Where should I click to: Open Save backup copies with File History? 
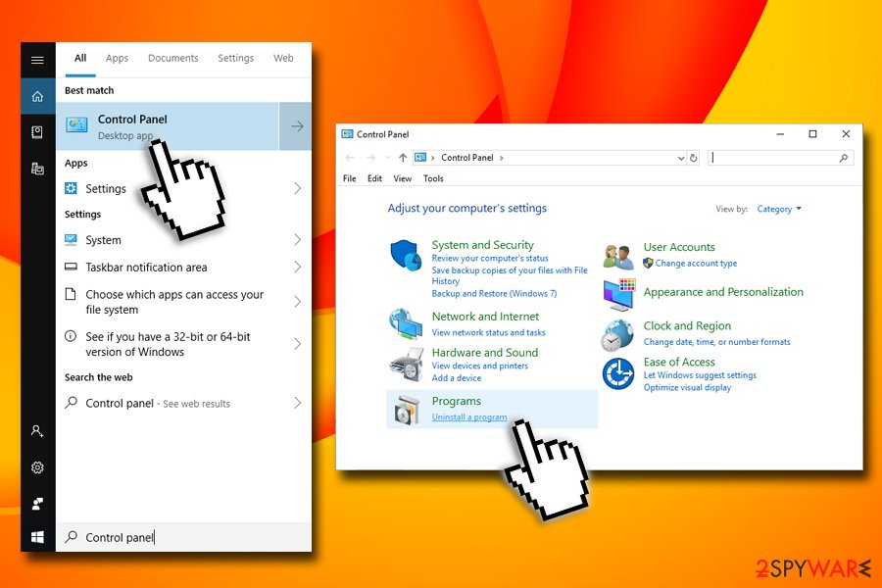509,275
